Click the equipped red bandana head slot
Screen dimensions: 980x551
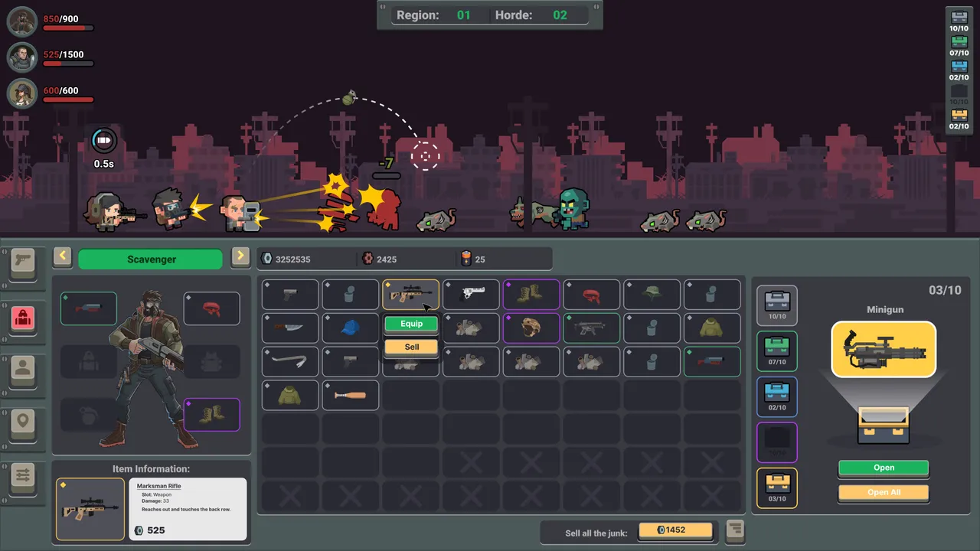click(x=211, y=308)
